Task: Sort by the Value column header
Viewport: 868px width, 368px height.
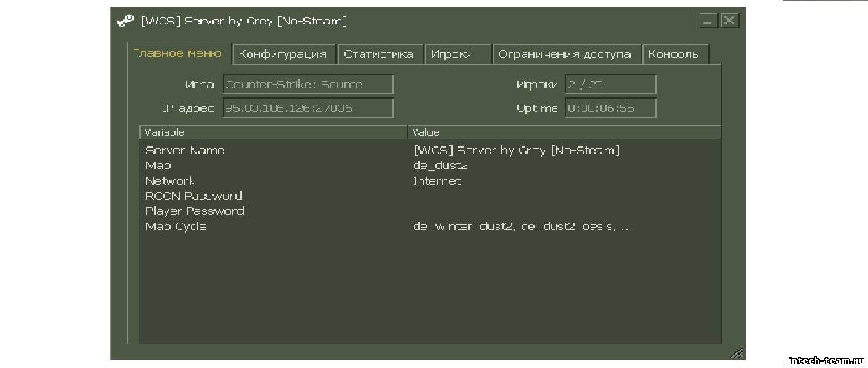Action: pyautogui.click(x=564, y=132)
